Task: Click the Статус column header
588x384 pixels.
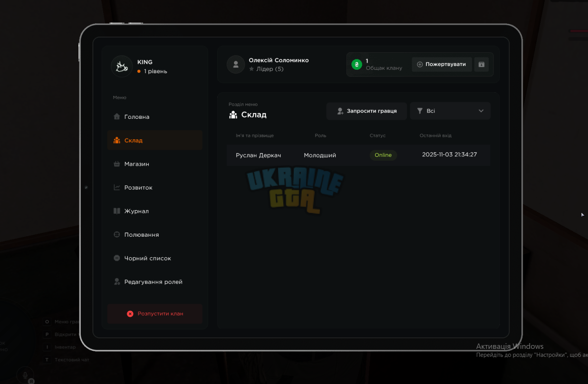Action: (x=377, y=135)
